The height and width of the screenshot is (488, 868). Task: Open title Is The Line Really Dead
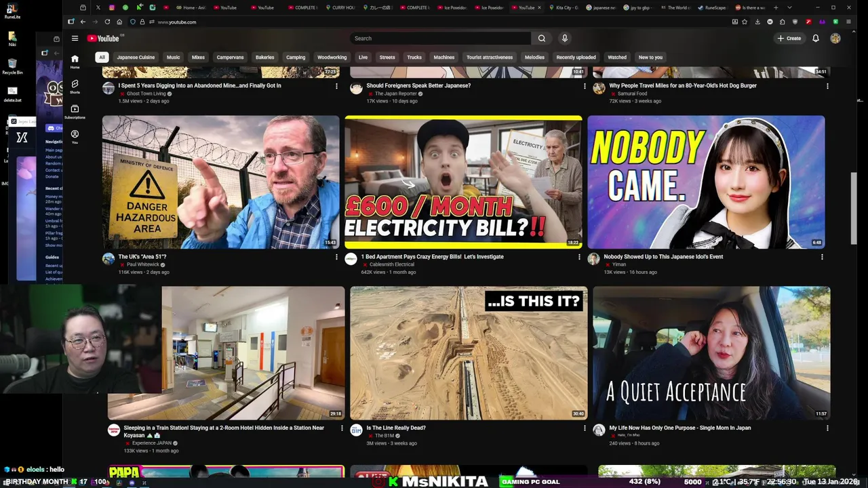pos(396,428)
